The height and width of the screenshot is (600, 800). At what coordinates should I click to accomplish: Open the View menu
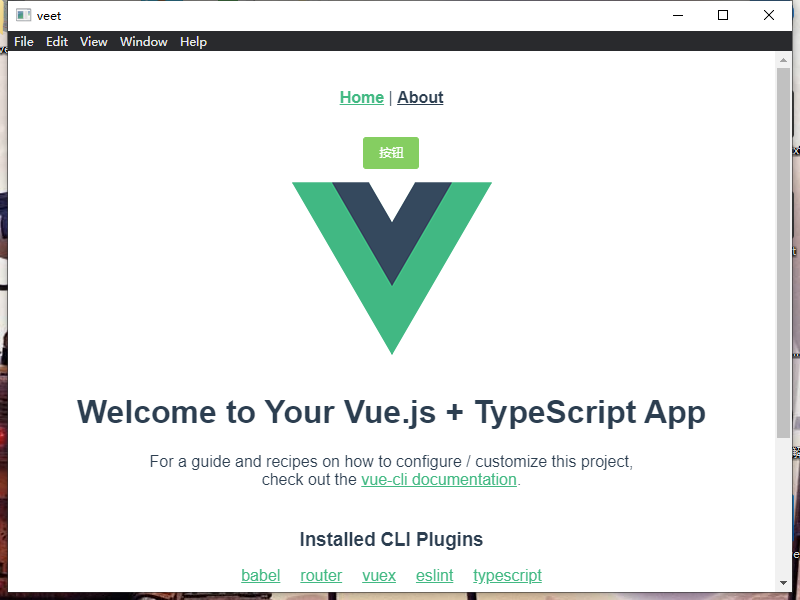pos(93,42)
